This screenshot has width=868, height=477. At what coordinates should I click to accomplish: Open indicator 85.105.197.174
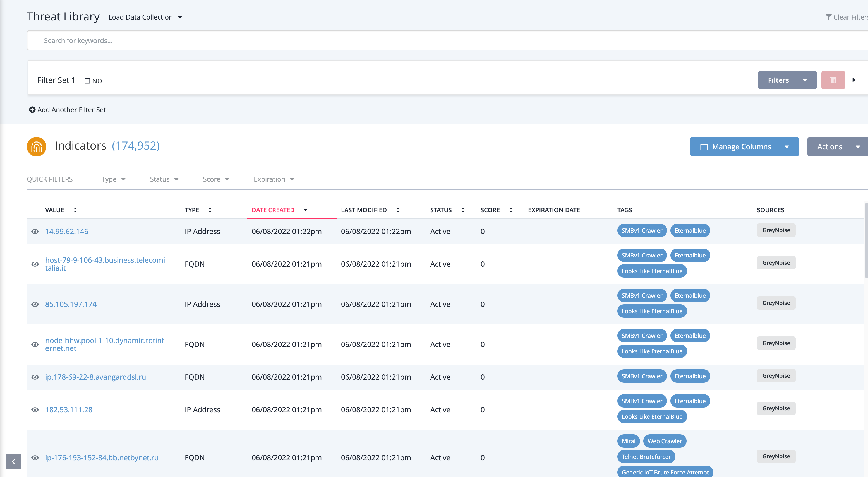pos(71,304)
